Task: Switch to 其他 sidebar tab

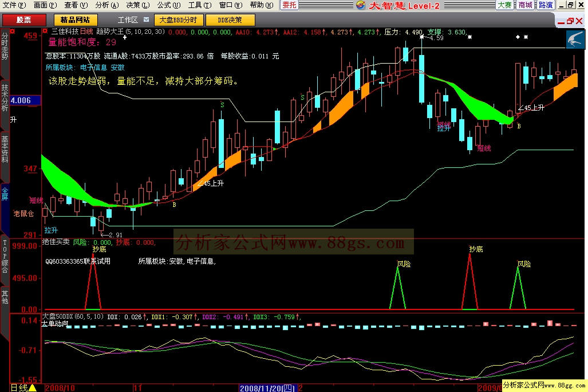Action: tap(5, 297)
